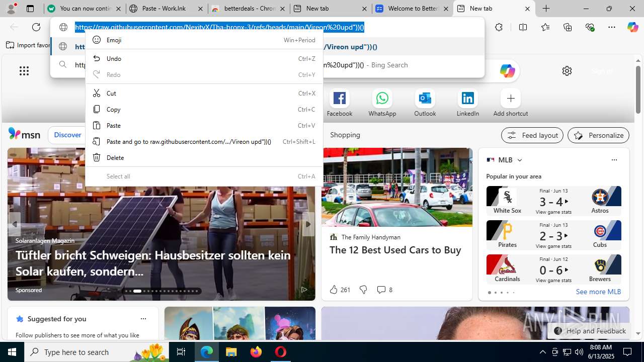Open Settings and more ellipsis
Image resolution: width=644 pixels, height=362 pixels.
612,27
